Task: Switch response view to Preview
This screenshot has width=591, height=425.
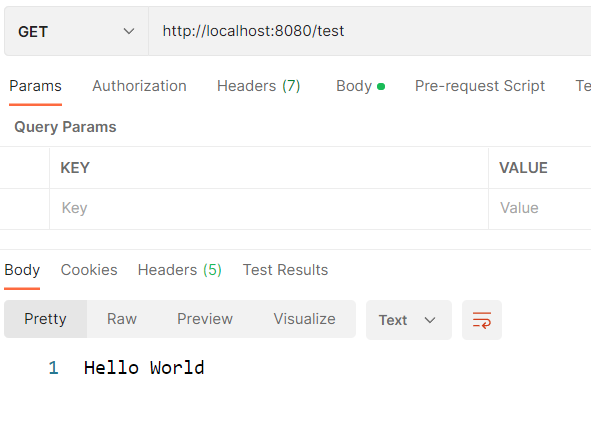Action: [x=205, y=319]
